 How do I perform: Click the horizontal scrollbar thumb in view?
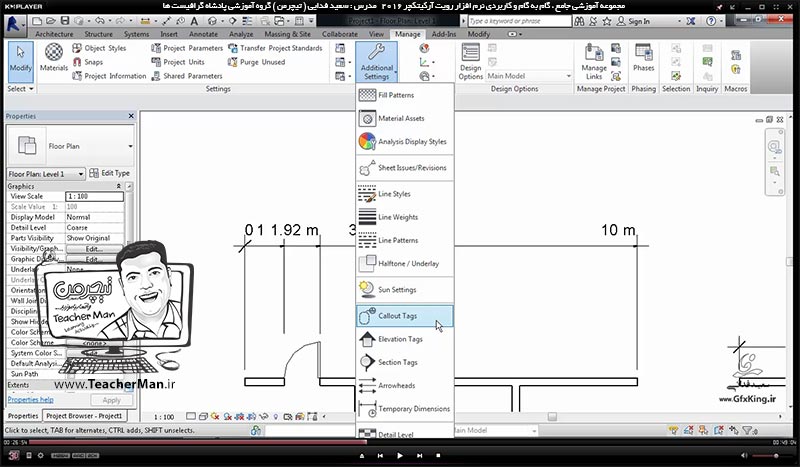coord(552,417)
